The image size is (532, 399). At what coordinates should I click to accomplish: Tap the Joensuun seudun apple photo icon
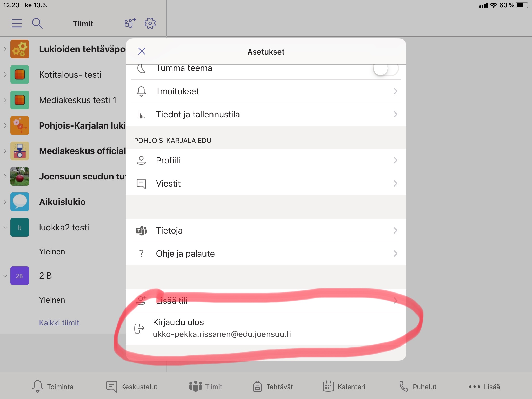click(20, 176)
